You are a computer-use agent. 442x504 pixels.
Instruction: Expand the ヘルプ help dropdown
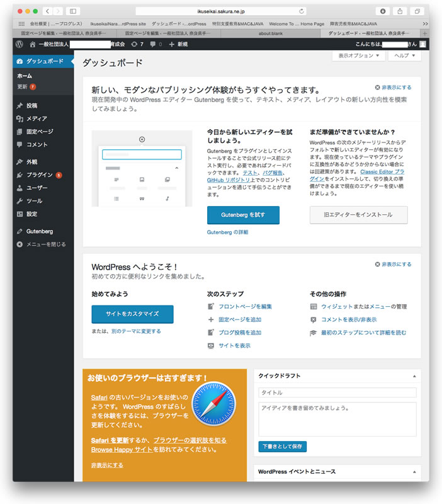tap(404, 55)
